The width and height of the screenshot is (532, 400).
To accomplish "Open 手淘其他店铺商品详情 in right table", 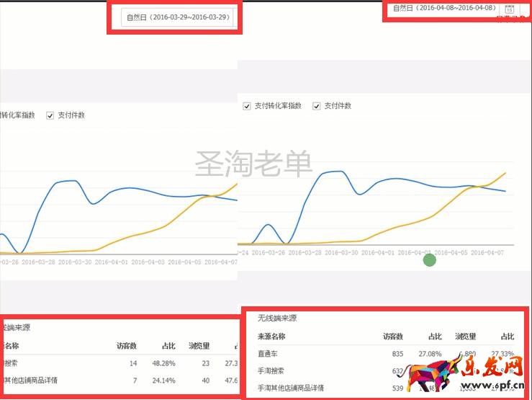I will (290, 388).
